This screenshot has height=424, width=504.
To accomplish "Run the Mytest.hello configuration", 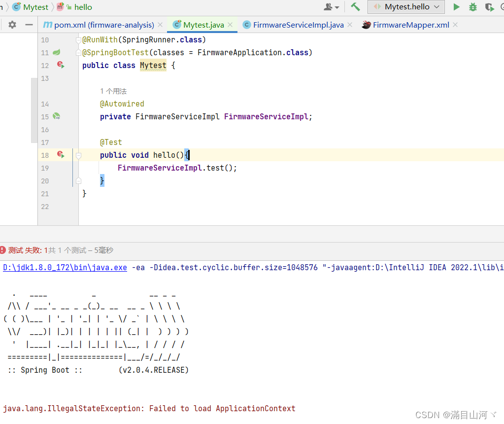I will coord(456,7).
